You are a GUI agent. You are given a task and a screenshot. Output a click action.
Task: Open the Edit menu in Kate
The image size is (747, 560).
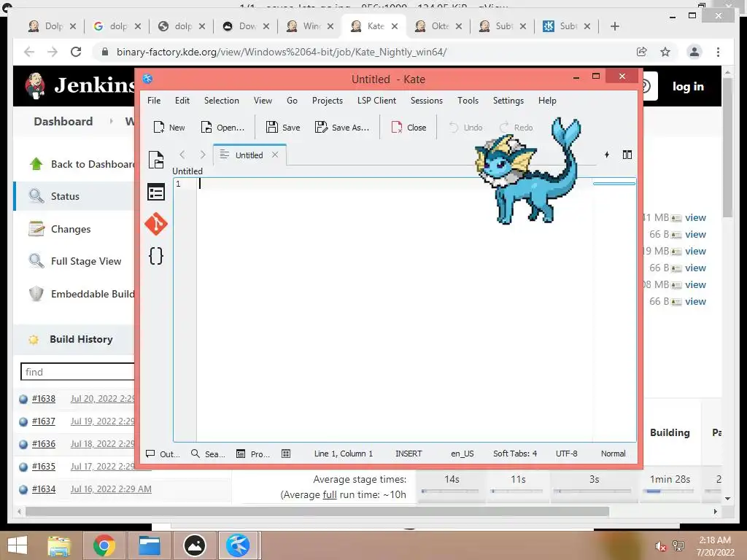[182, 101]
